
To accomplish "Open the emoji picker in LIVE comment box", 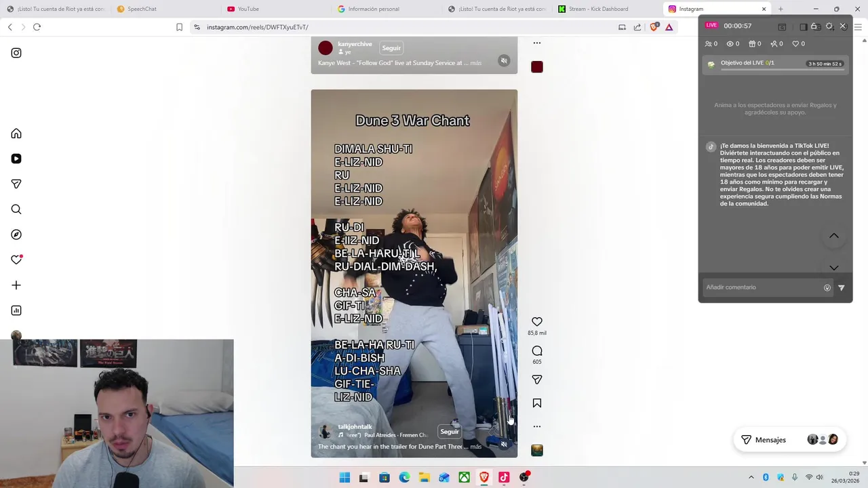I will tap(827, 287).
